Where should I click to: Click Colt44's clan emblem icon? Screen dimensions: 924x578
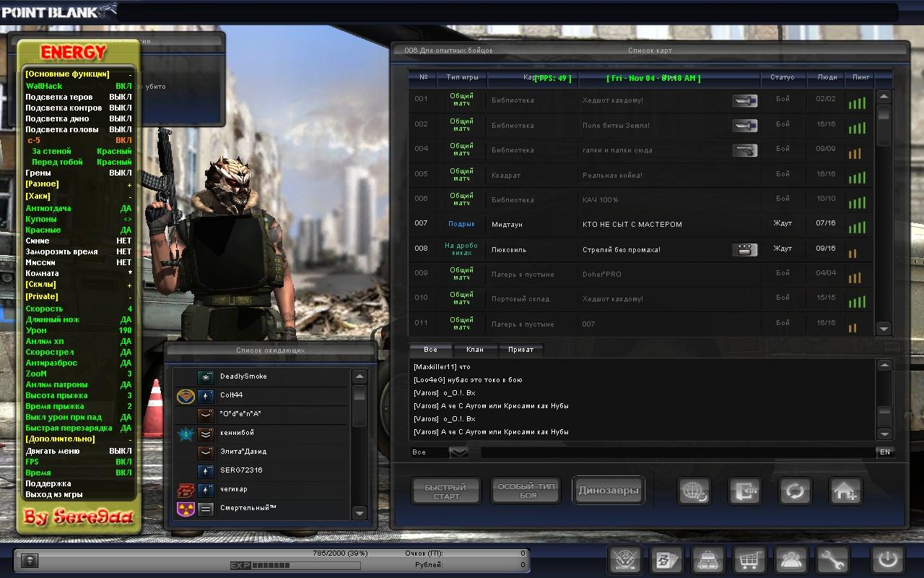point(185,395)
